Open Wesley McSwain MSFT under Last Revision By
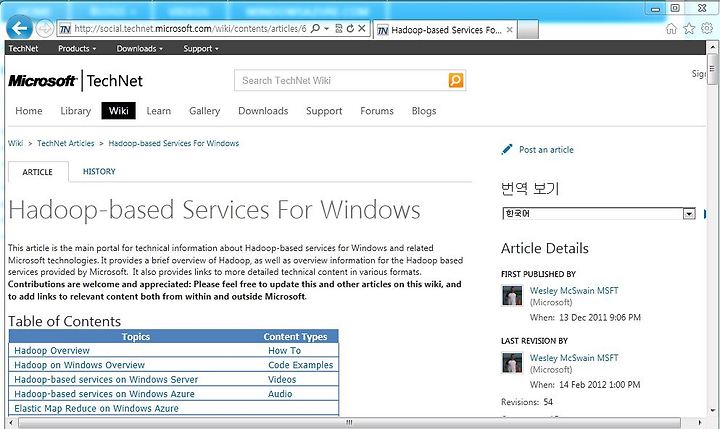Viewport: 720px width, 429px height. [574, 357]
